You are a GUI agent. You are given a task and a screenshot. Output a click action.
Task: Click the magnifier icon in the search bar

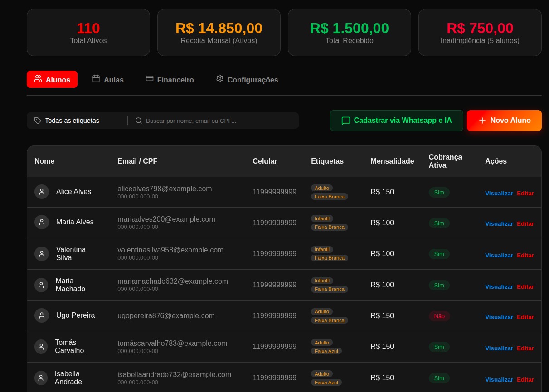point(139,121)
